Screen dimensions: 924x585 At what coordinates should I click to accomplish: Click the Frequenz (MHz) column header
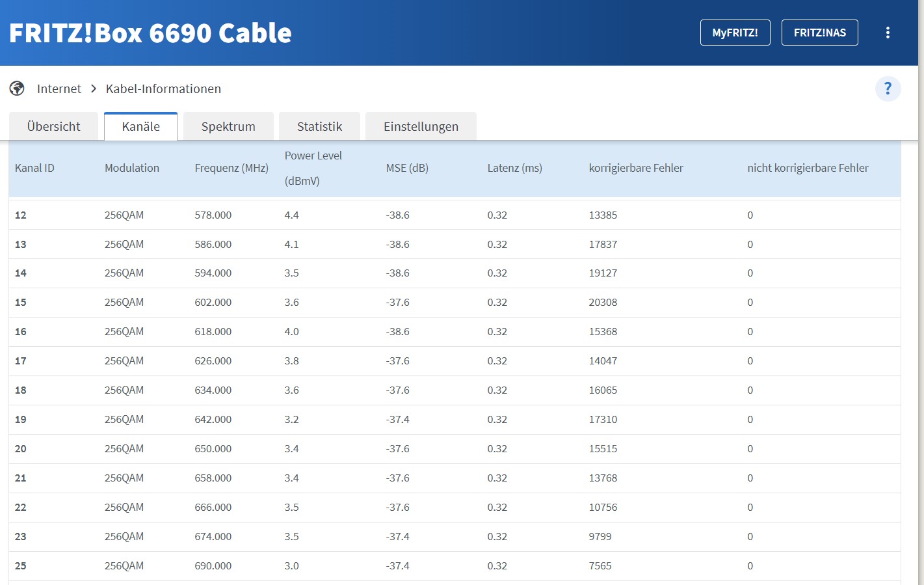231,168
